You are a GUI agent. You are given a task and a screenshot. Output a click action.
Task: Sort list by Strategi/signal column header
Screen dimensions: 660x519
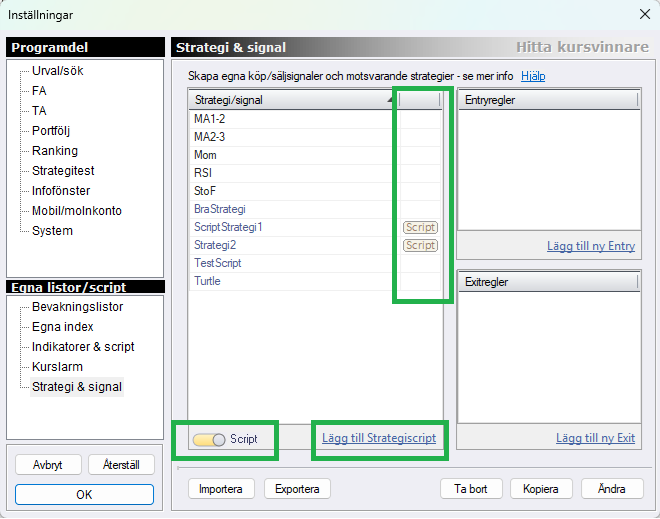pos(290,100)
